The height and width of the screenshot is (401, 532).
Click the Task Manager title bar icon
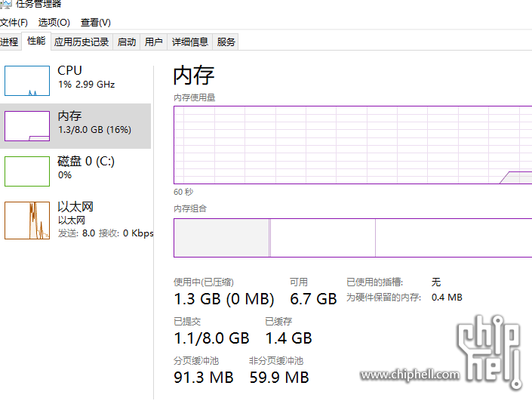[x=5, y=4]
